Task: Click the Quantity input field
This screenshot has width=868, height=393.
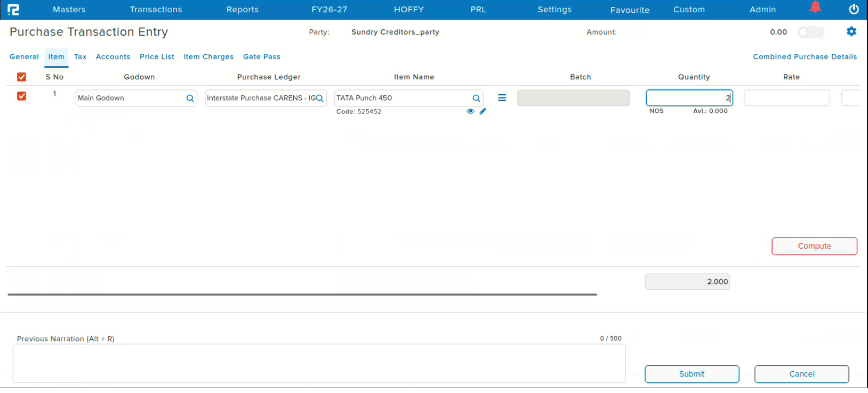Action: coord(689,98)
